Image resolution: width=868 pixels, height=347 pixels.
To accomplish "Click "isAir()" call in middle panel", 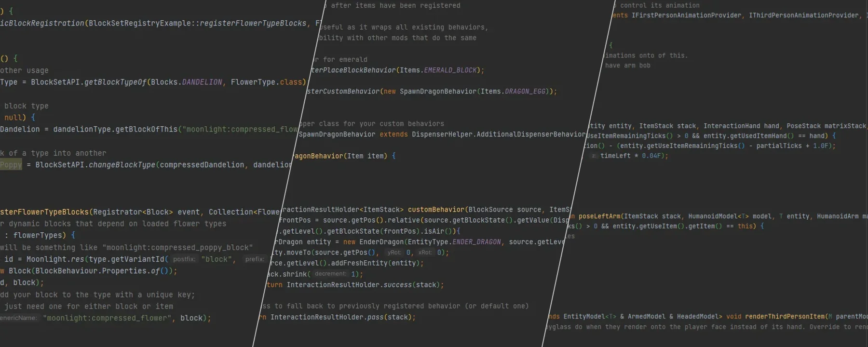I will (x=440, y=231).
